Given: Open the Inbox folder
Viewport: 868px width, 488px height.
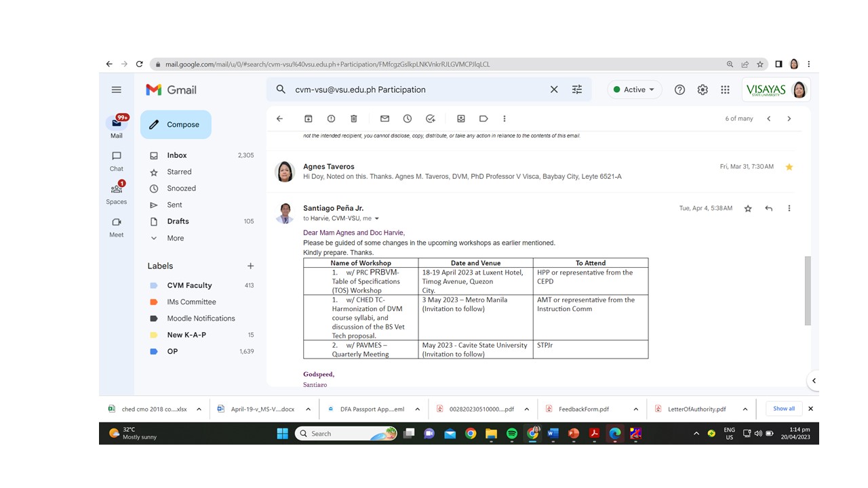Looking at the screenshot, I should tap(177, 155).
